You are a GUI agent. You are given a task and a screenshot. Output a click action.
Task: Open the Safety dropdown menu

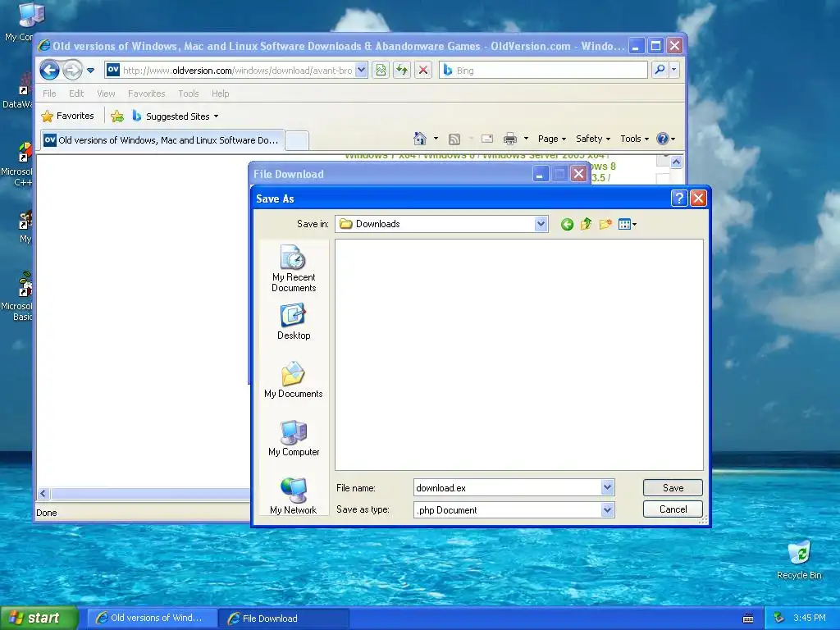coord(592,139)
